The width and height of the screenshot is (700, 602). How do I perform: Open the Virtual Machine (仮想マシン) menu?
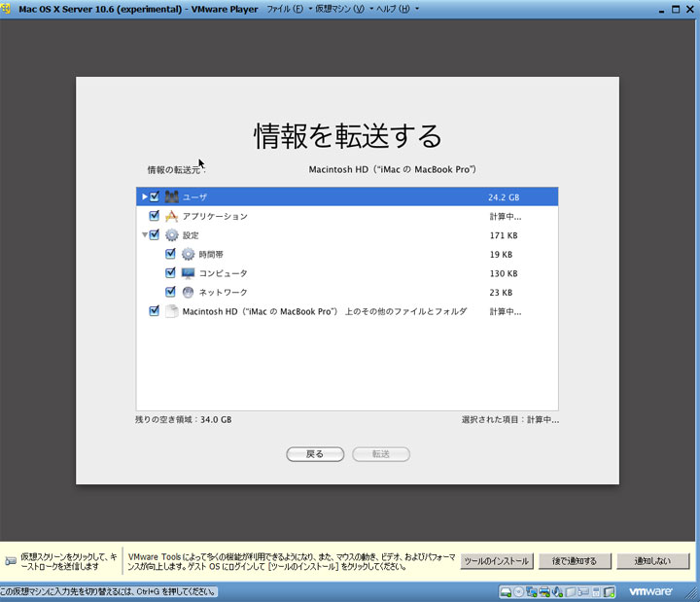point(339,9)
